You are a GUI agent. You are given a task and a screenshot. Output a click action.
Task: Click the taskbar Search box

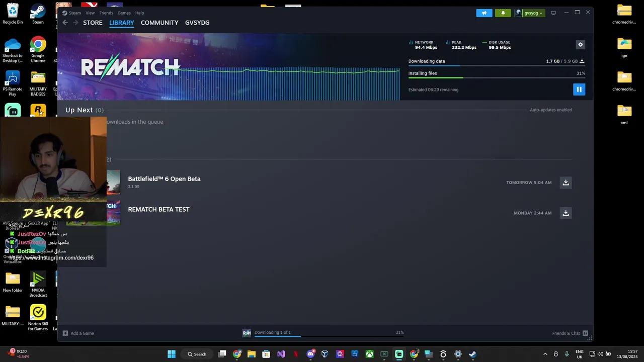pyautogui.click(x=197, y=354)
